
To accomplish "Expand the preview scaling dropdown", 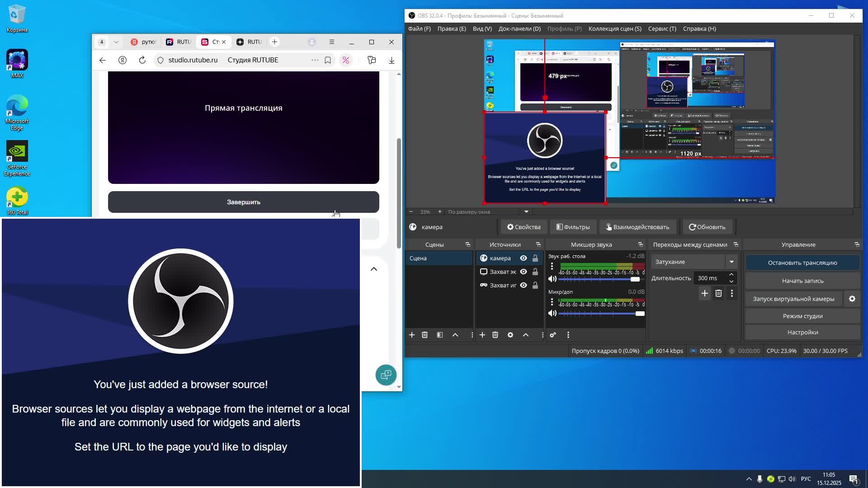I will 526,211.
